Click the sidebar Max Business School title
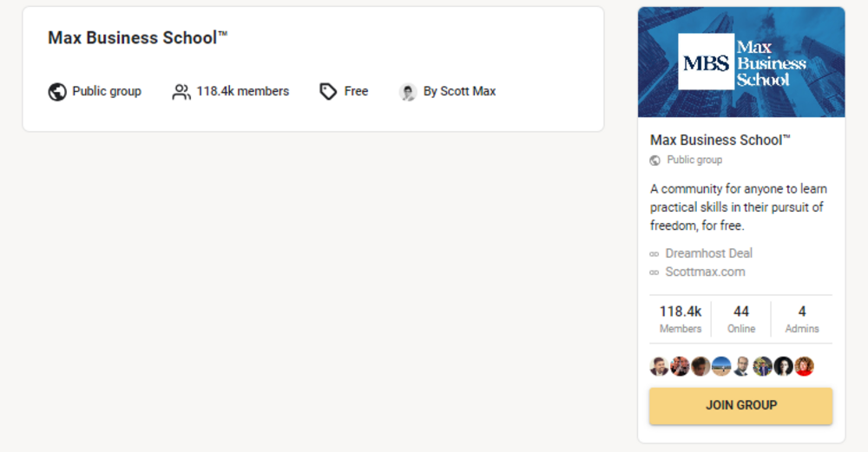The height and width of the screenshot is (452, 868). pyautogui.click(x=720, y=140)
